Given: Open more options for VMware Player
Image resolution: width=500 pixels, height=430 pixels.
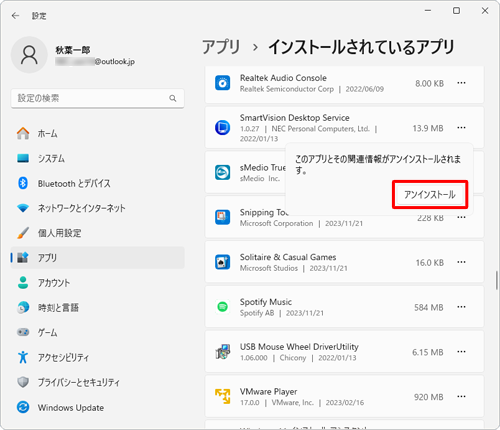Looking at the screenshot, I should (461, 396).
